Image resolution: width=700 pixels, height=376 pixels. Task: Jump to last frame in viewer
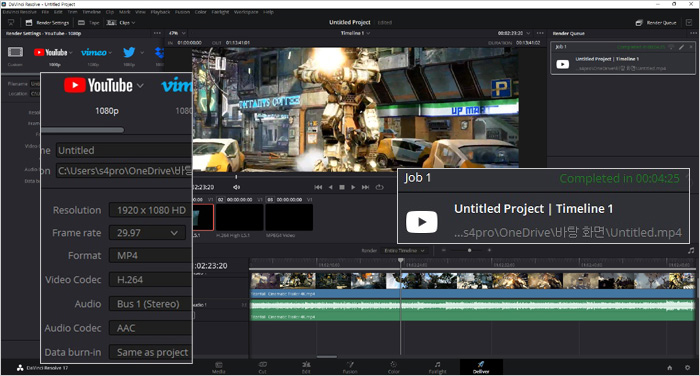365,187
